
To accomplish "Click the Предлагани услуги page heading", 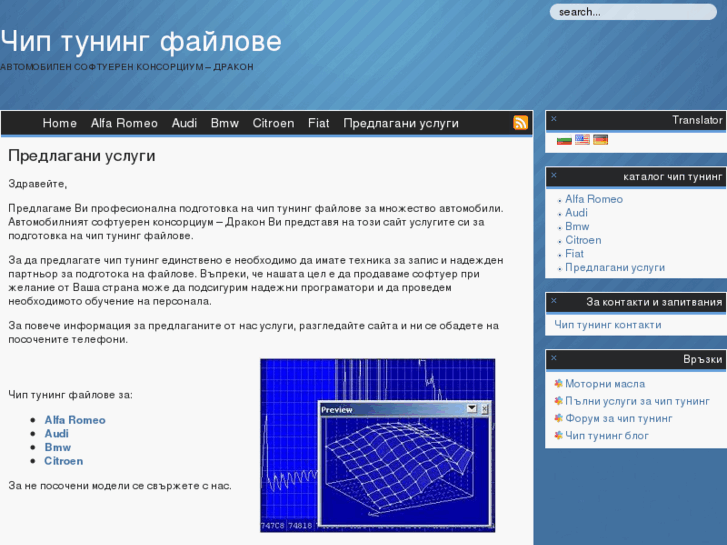I will [x=82, y=155].
